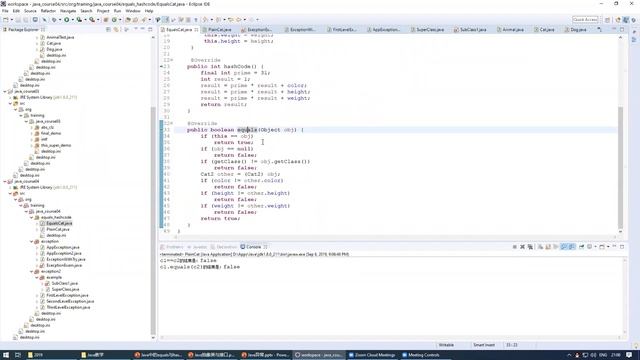Click the Debug bug toolbar icon
Image resolution: width=640 pixels, height=360 pixels.
pyautogui.click(x=53, y=20)
